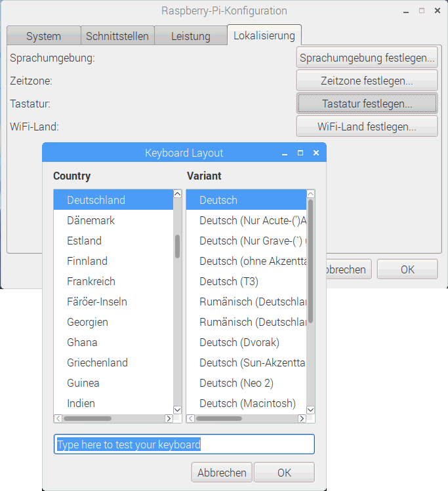Open the Schnittstellen tab

point(117,36)
